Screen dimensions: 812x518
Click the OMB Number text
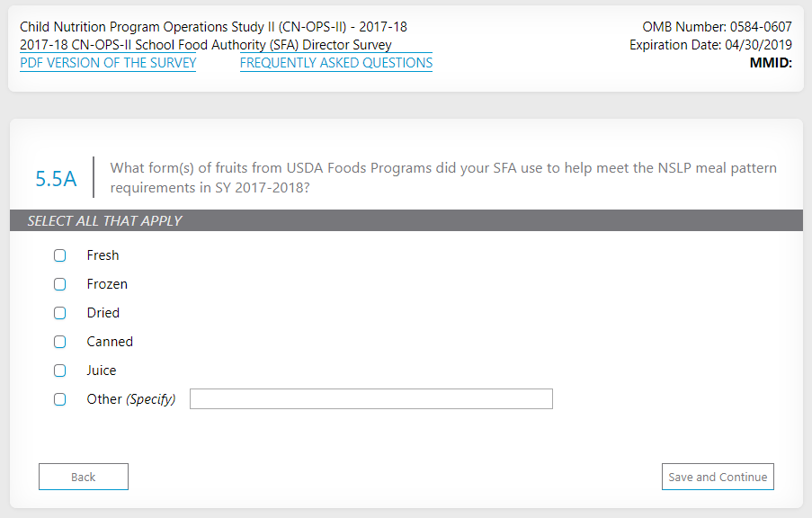point(717,27)
